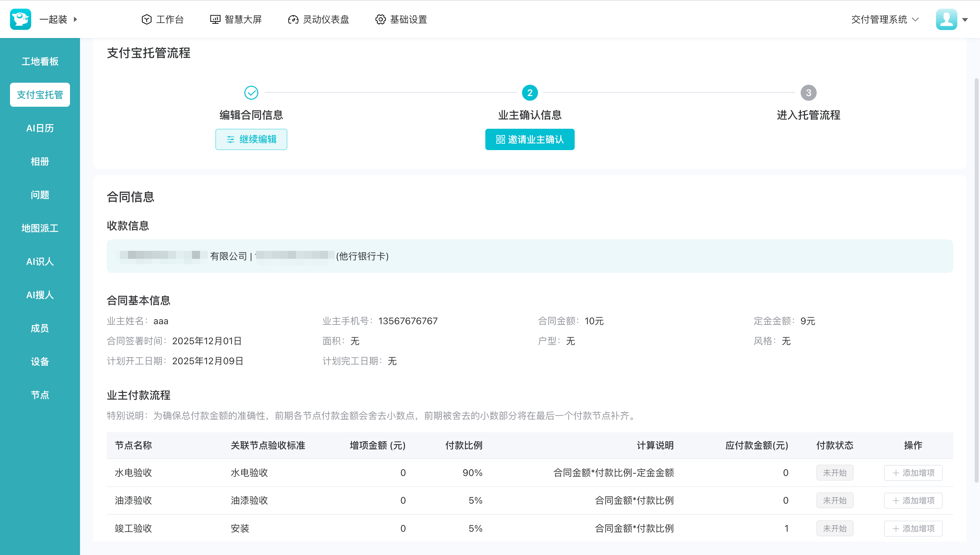This screenshot has width=980, height=555.
Task: Open the avatar dropdown arrow
Action: coord(965,20)
